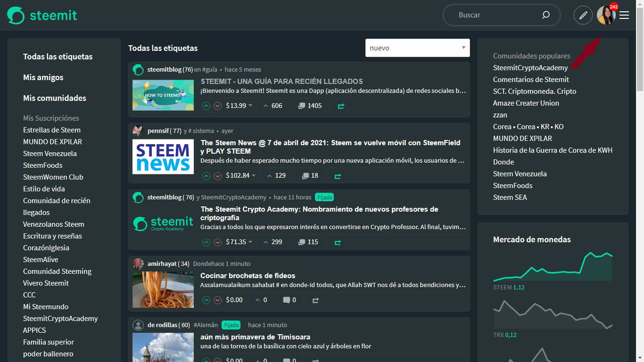The height and width of the screenshot is (362, 644).
Task: Open comments on the Crypto Academy post
Action: [x=308, y=242]
